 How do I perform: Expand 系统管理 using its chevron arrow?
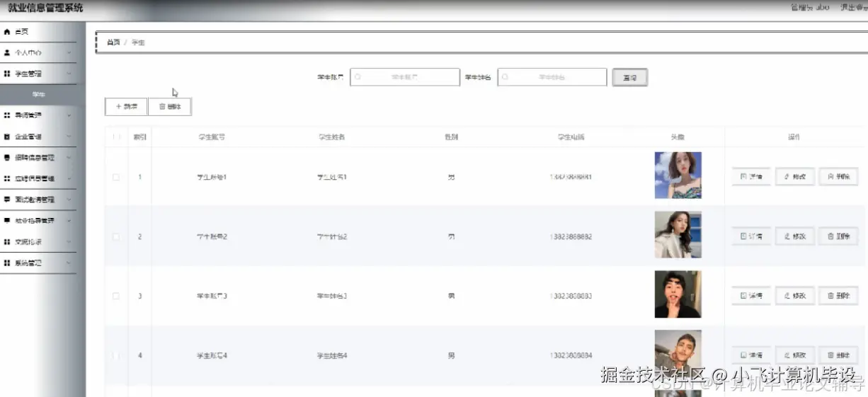pyautogui.click(x=69, y=263)
